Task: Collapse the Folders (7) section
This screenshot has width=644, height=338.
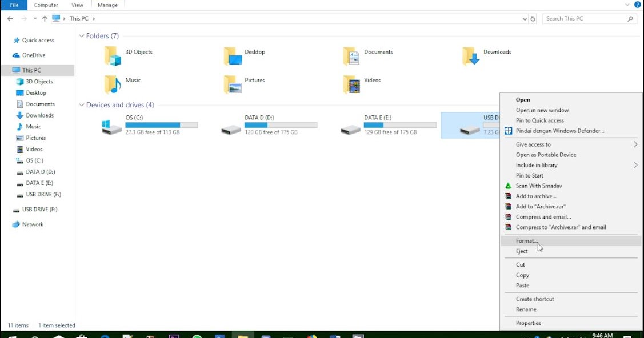Action: coord(82,35)
